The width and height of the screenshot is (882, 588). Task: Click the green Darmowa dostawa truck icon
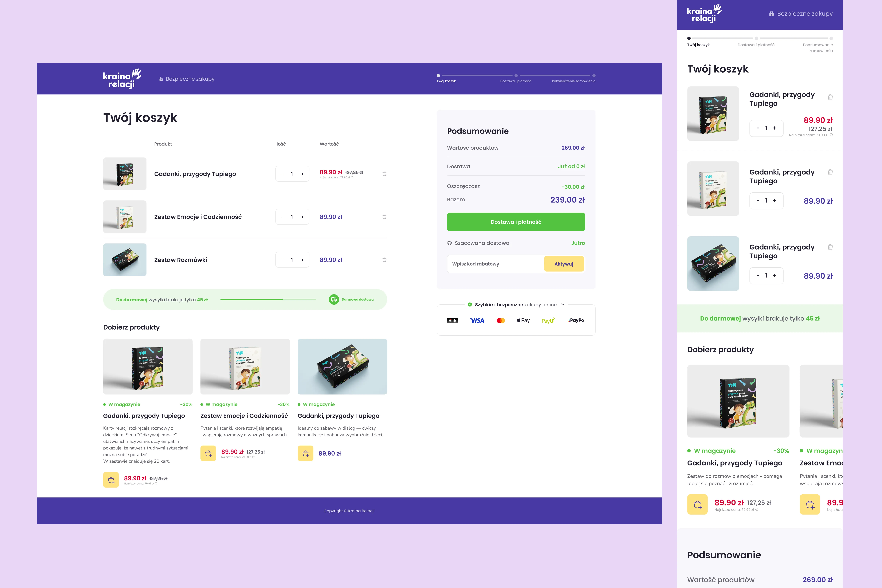click(333, 299)
